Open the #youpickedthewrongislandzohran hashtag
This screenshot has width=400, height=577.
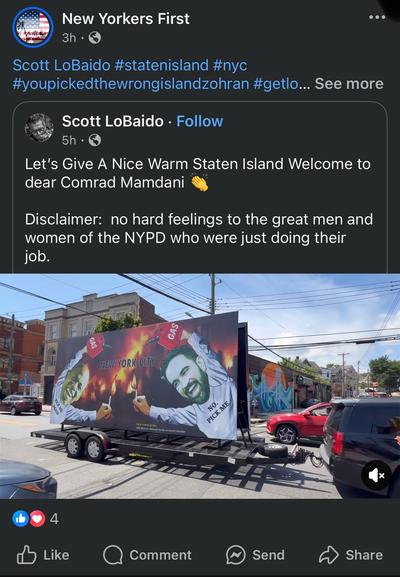(131, 84)
